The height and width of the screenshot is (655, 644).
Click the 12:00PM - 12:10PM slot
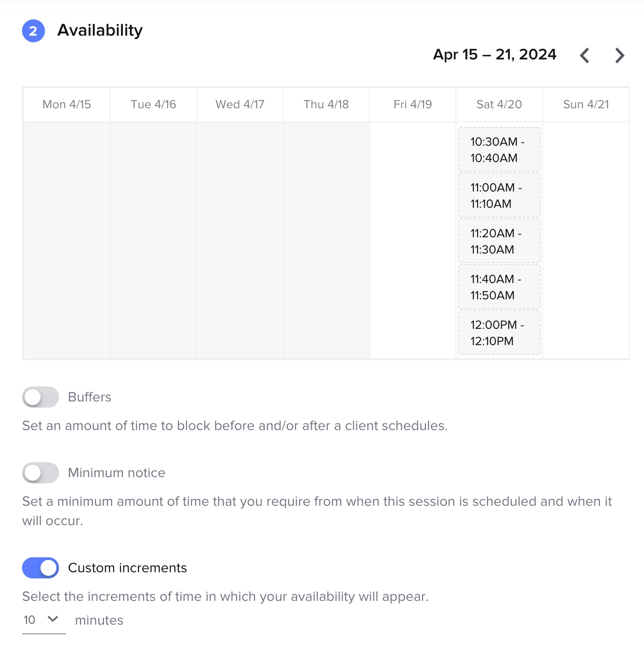click(499, 333)
